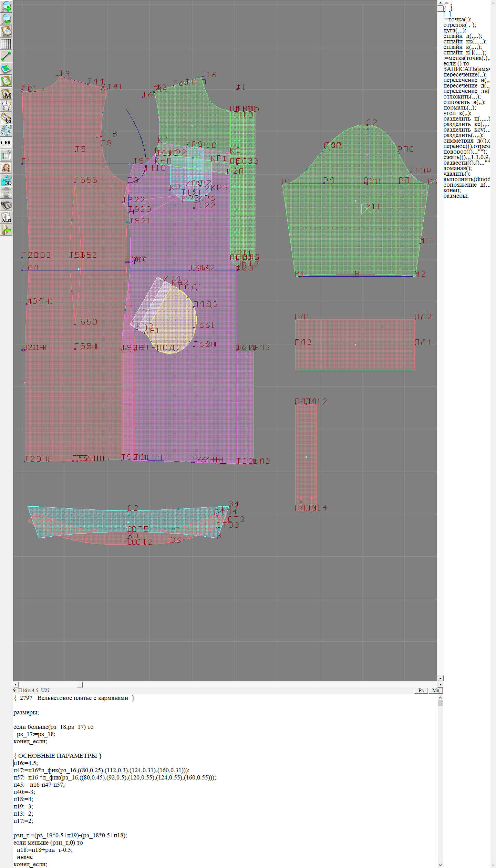496x868 pixels.
Task: Click the door with green arrow icon
Action: (x=6, y=230)
